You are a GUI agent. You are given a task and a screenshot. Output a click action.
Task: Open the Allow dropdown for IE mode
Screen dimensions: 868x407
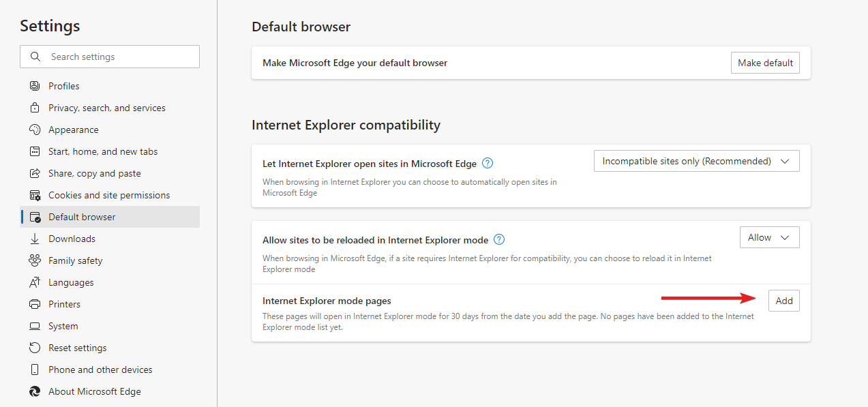coord(769,237)
